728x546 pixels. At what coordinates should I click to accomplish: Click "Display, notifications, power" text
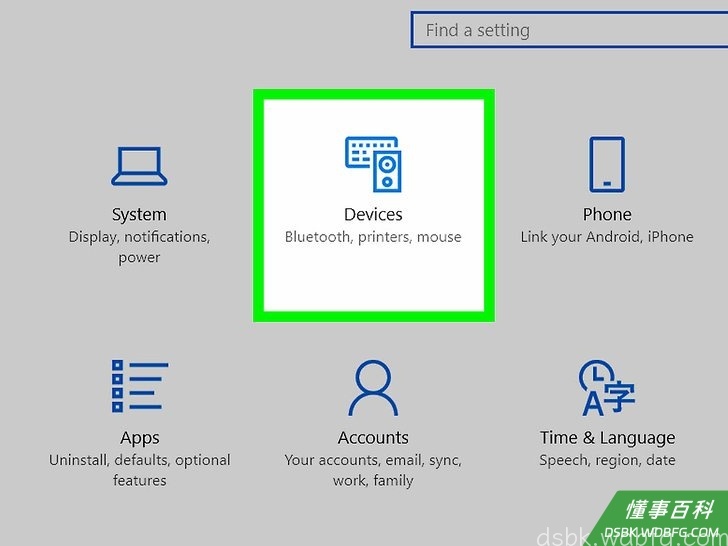(x=139, y=247)
